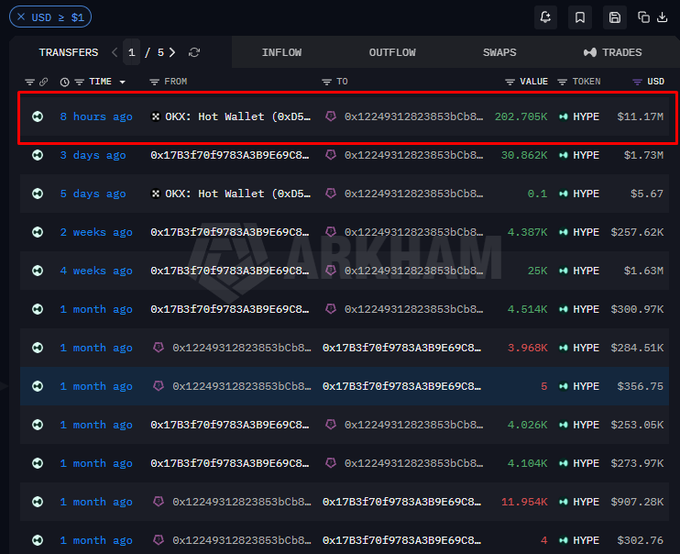Open transaction icon for 2 weeks ago row
This screenshot has width=680, height=554.
(38, 232)
